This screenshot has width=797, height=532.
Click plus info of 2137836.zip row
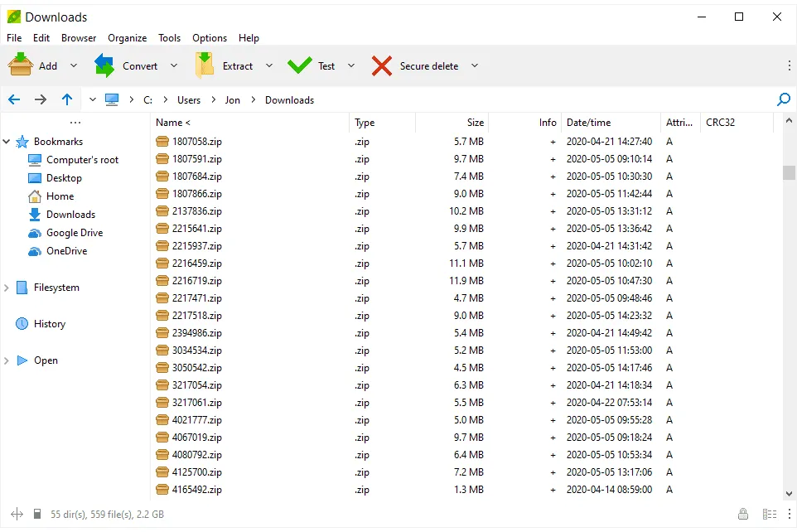coord(553,211)
